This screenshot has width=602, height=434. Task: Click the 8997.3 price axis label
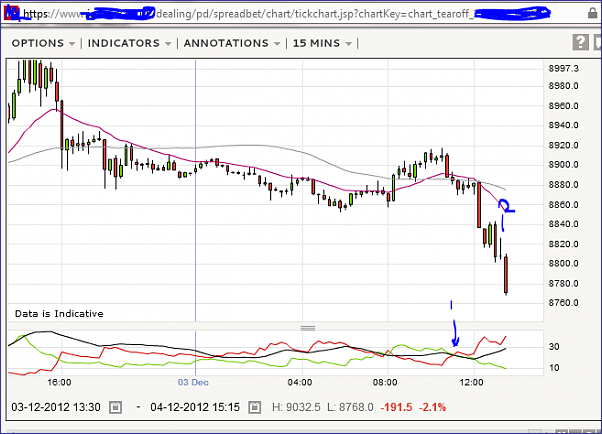(x=564, y=68)
